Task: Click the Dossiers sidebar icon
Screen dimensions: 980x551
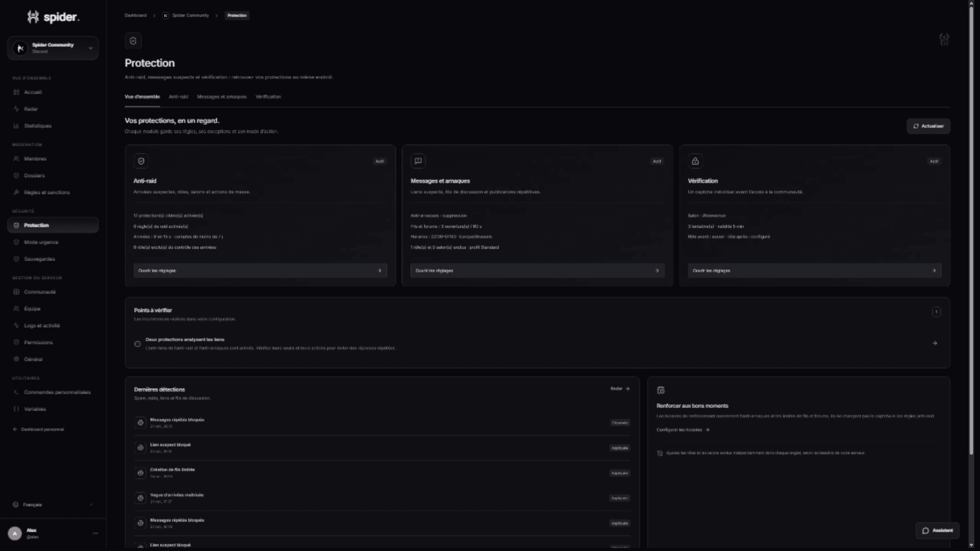Action: point(16,176)
